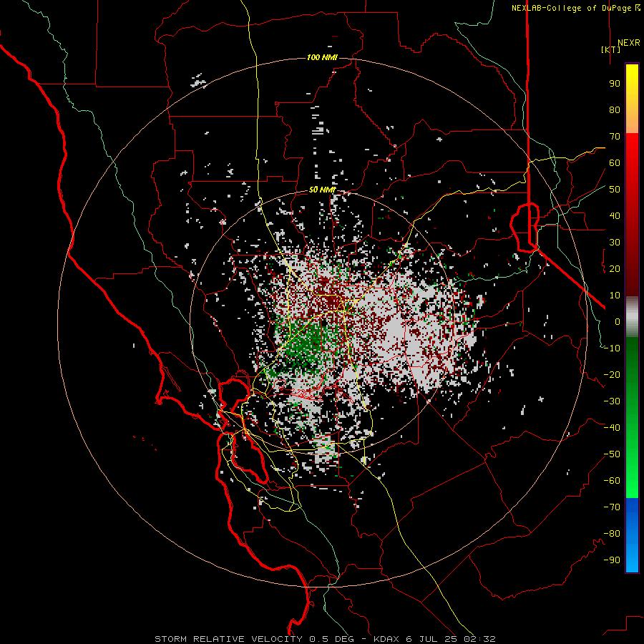644x644 pixels.
Task: Click the -30 value on velocity scale
Action: (612, 401)
